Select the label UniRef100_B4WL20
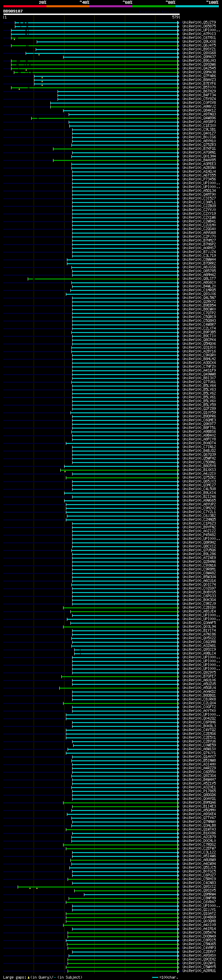The width and height of the screenshot is (222, 980). click(199, 286)
